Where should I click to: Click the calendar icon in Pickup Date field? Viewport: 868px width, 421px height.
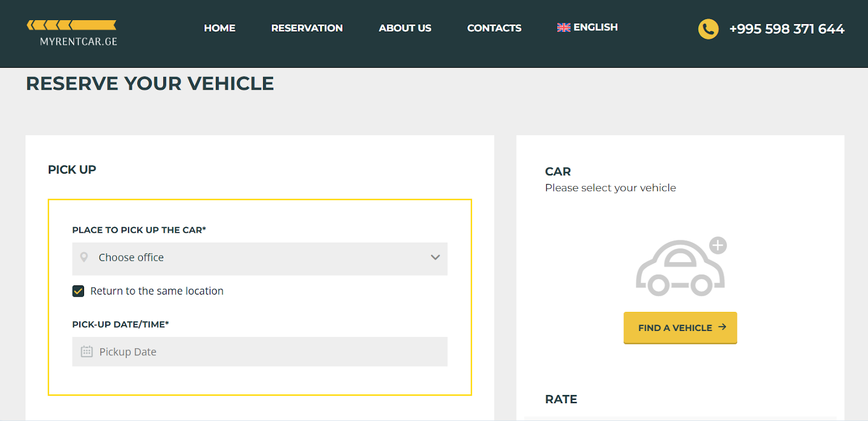[x=87, y=352]
